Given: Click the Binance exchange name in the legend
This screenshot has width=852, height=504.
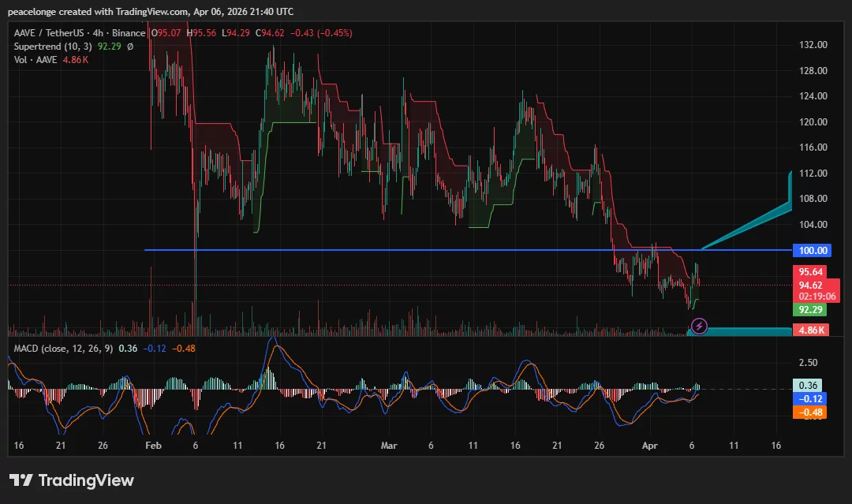Looking at the screenshot, I should pos(129,33).
